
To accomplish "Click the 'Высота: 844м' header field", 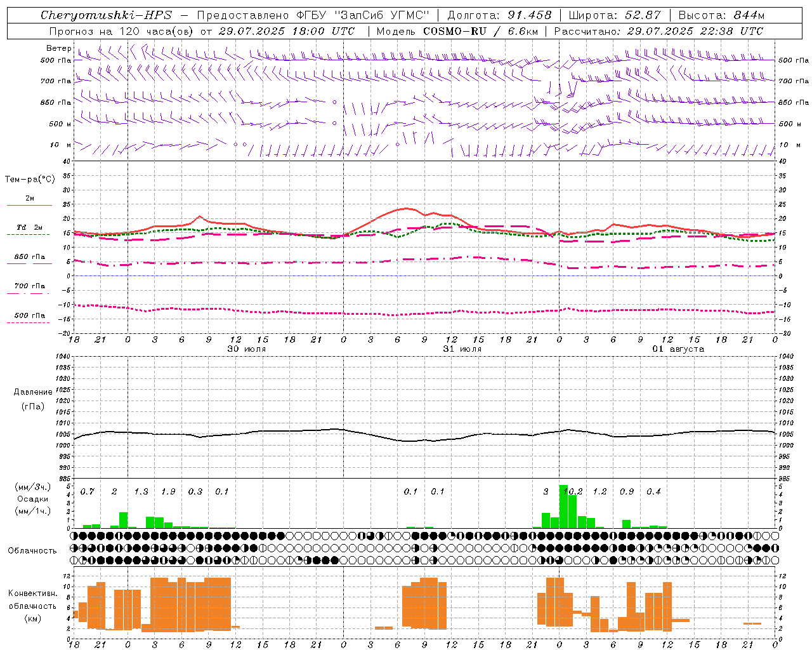I will [721, 15].
